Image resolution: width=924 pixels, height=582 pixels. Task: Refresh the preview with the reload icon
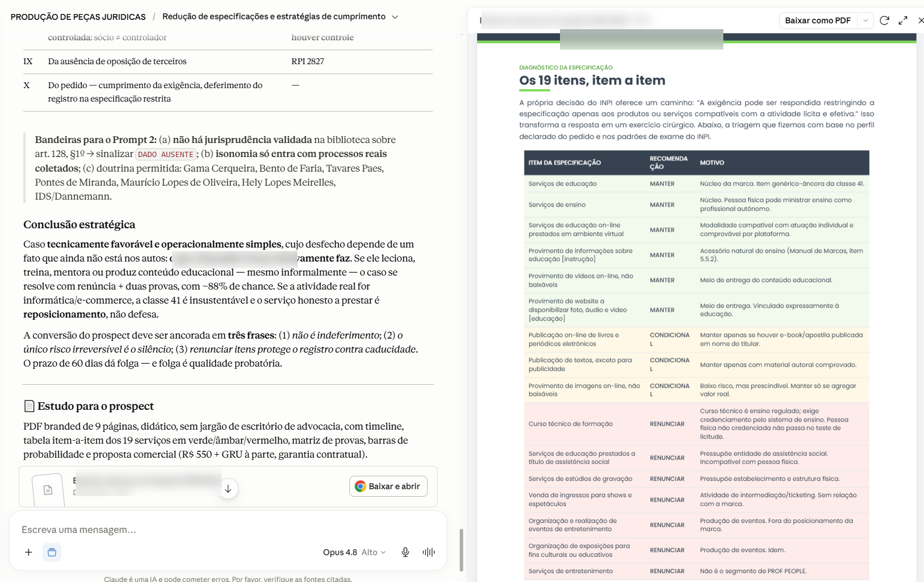pyautogui.click(x=884, y=20)
